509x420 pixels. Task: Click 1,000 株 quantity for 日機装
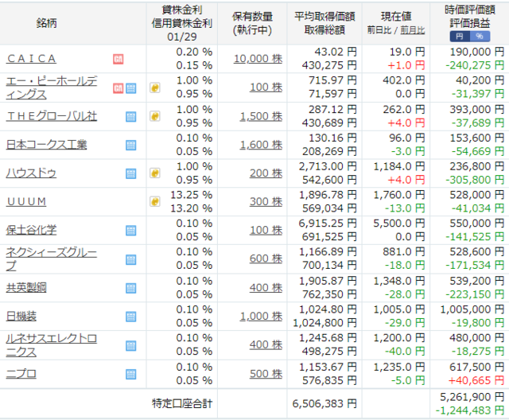(x=261, y=316)
